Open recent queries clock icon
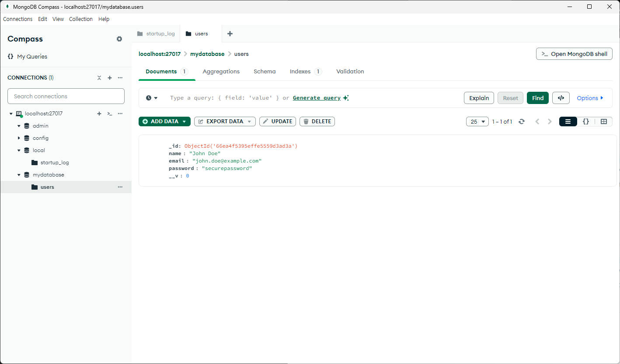This screenshot has height=364, width=620. [x=152, y=98]
